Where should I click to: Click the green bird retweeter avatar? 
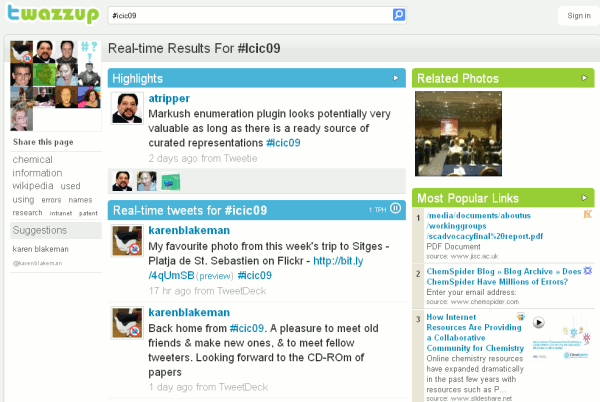click(171, 182)
